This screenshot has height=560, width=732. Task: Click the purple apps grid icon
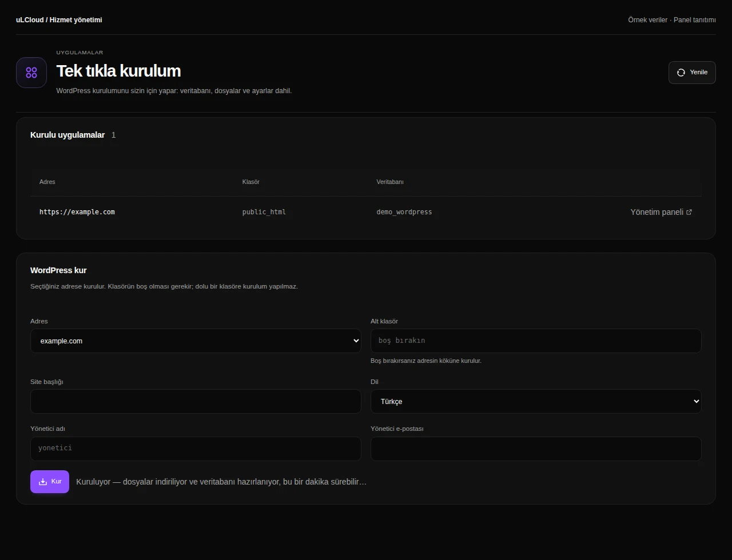coord(31,73)
